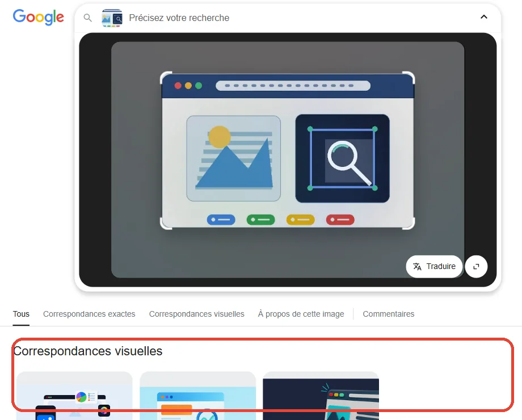Screen dimensions: 522x420
Task: Open the À propos de cette image tab
Action: (301, 314)
